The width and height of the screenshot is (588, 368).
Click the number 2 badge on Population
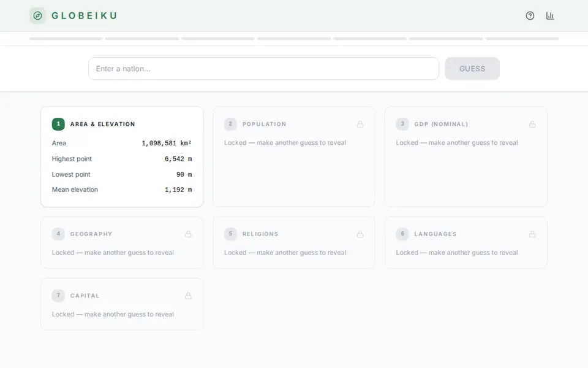click(230, 124)
